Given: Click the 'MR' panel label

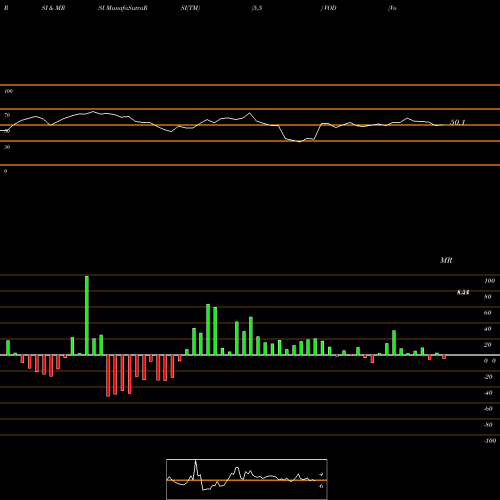Looking at the screenshot, I should click(446, 260).
